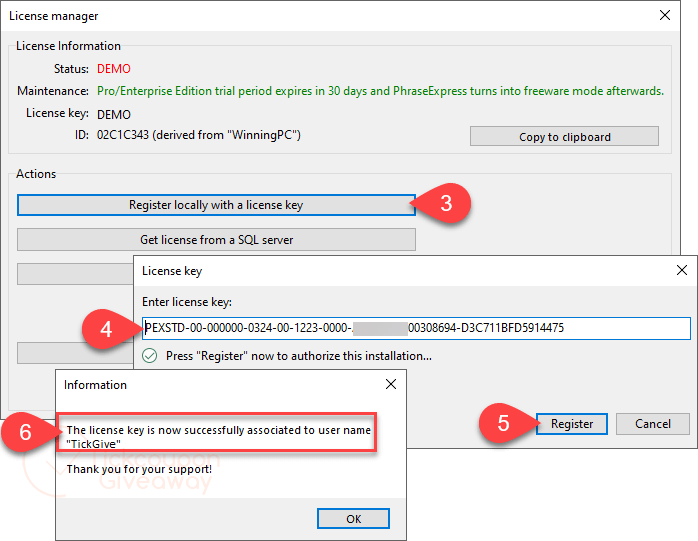Confirm OK in Information dialog
The width and height of the screenshot is (698, 541).
tap(353, 519)
